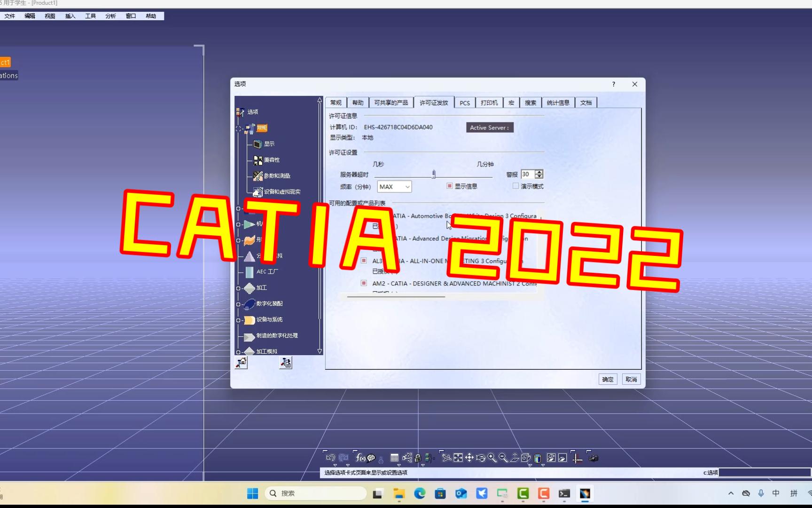
Task: Select 显示 in options tree
Action: pyautogui.click(x=269, y=144)
